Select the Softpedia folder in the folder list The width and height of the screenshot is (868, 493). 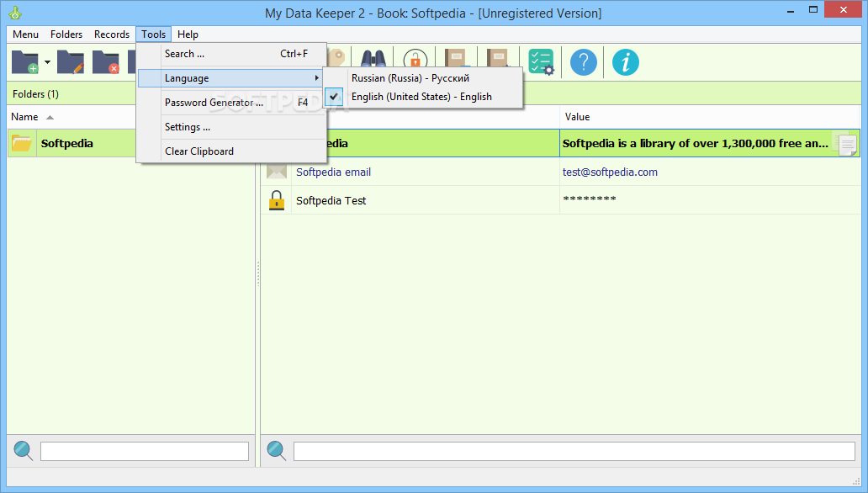[x=72, y=143]
